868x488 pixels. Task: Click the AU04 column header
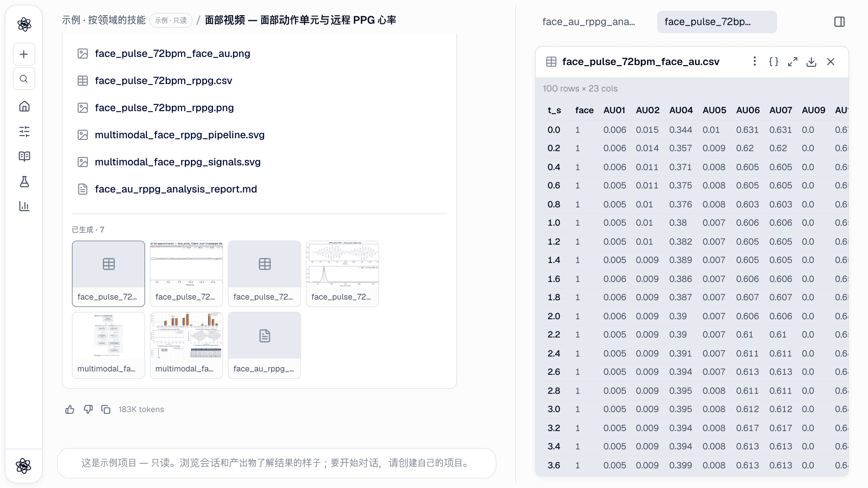[681, 110]
